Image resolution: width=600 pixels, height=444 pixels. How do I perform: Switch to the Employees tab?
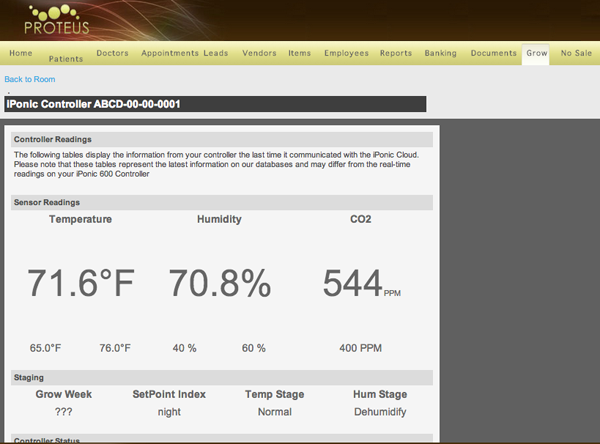click(x=345, y=53)
